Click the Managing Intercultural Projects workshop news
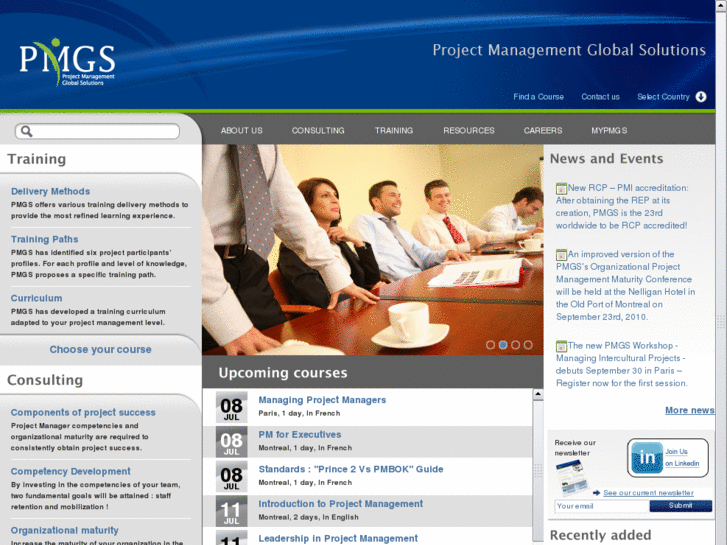Image resolution: width=727 pixels, height=545 pixels. [x=621, y=364]
